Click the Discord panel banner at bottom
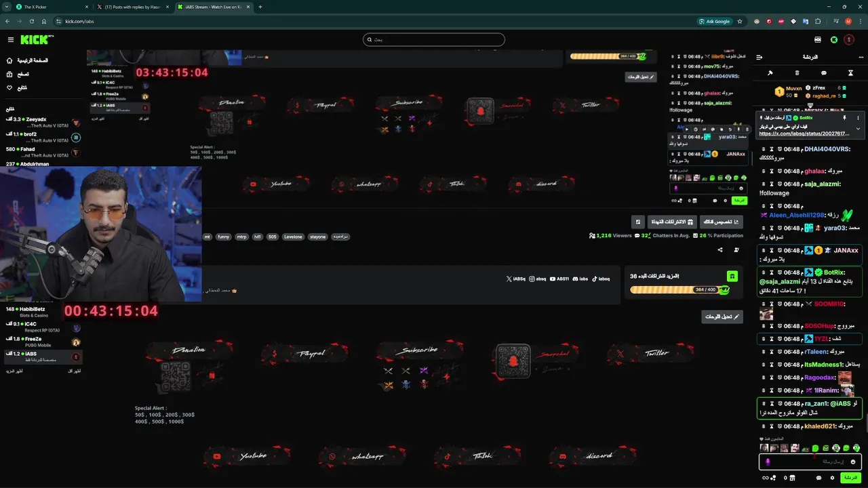This screenshot has width=868, height=488. [x=593, y=456]
